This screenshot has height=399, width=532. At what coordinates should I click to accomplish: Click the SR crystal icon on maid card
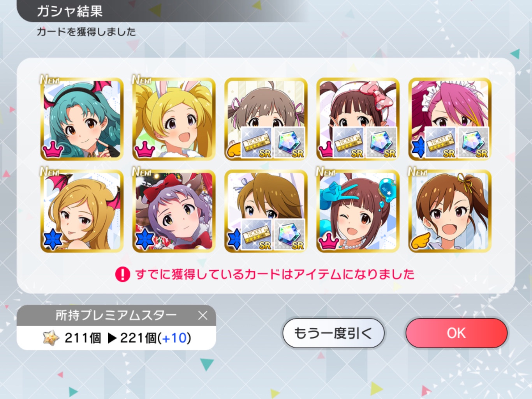[x=474, y=143]
